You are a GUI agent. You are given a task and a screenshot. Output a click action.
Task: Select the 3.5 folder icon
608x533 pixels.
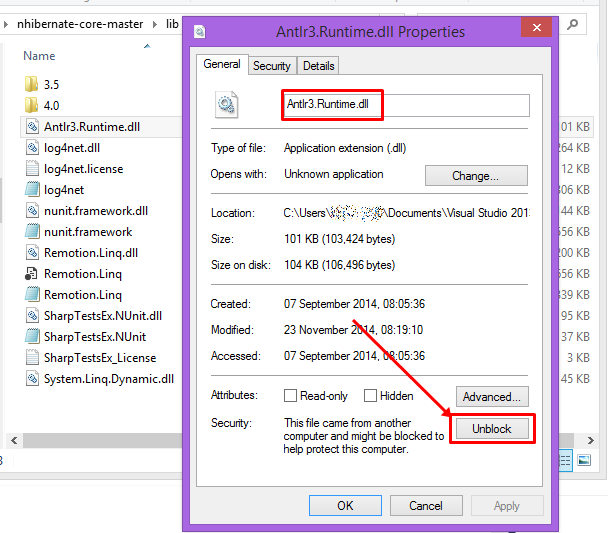31,84
